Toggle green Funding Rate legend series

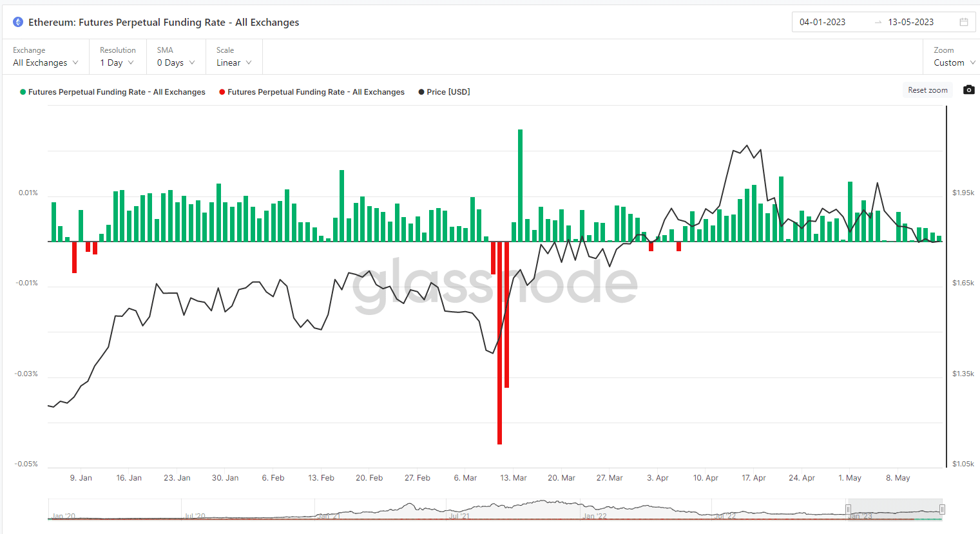click(x=113, y=92)
